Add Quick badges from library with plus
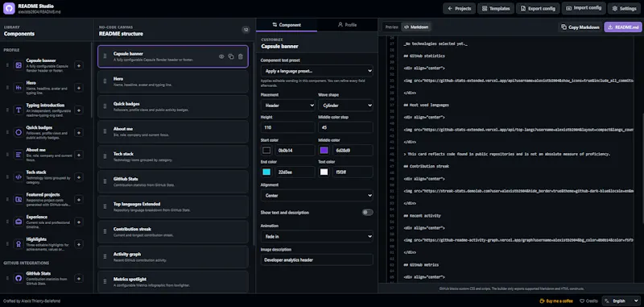This screenshot has width=644, height=307. coord(79,132)
